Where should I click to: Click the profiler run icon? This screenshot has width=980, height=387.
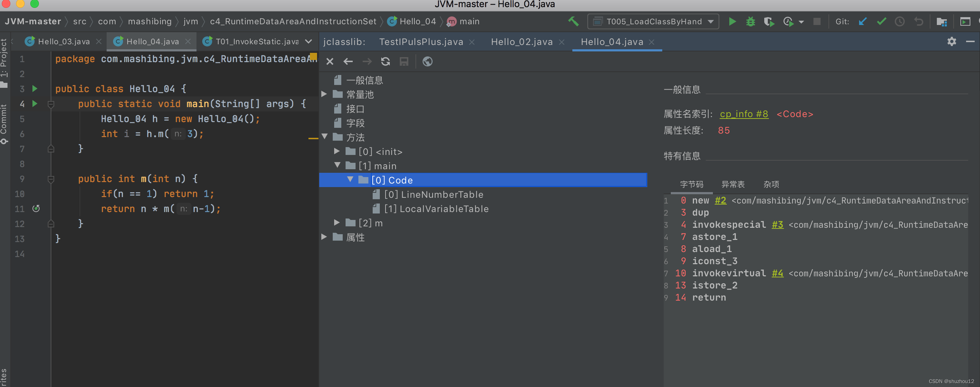(x=788, y=22)
